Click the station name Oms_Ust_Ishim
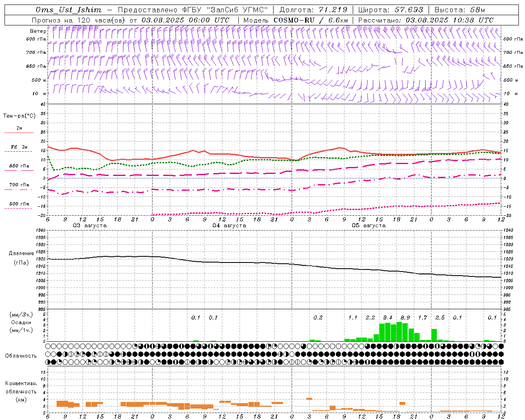This screenshot has height=420, width=525. click(68, 10)
